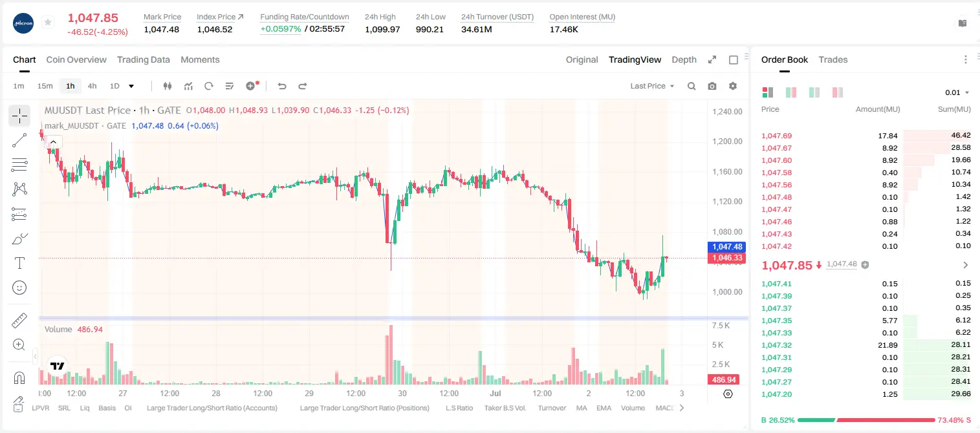Screen dimensions: 980x433
Task: Select the 15m timeframe
Action: 45,86
